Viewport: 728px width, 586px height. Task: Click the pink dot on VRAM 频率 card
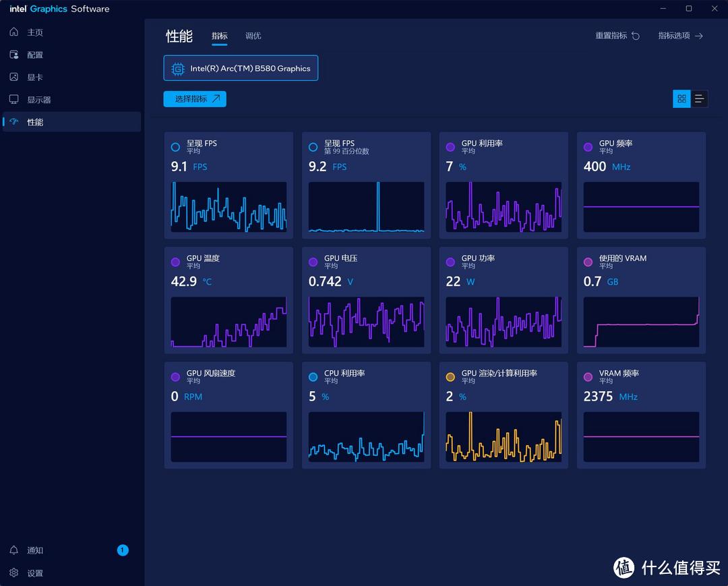(588, 377)
